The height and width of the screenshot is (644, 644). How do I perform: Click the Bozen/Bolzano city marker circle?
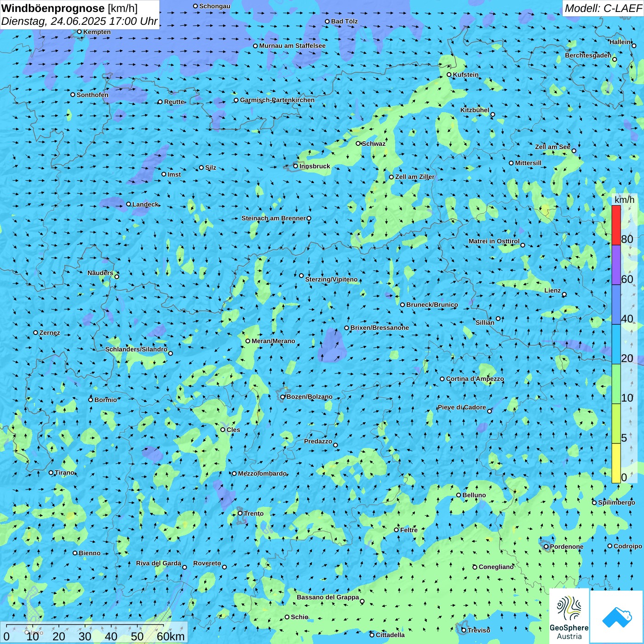(282, 397)
